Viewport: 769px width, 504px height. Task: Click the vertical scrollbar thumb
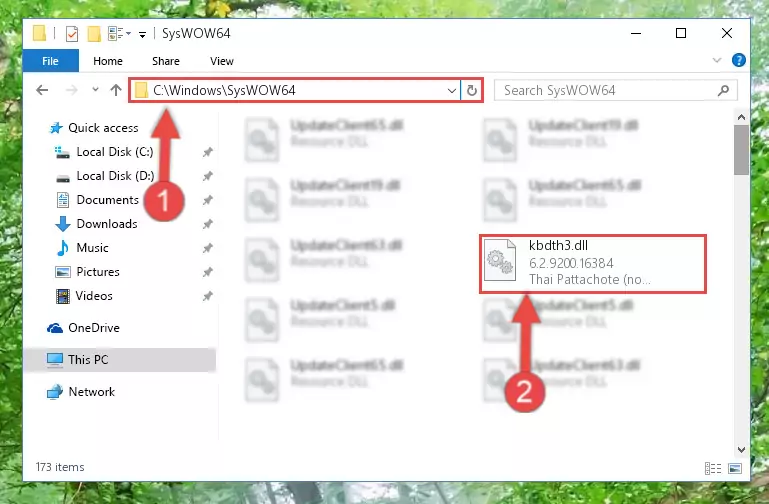(x=741, y=150)
